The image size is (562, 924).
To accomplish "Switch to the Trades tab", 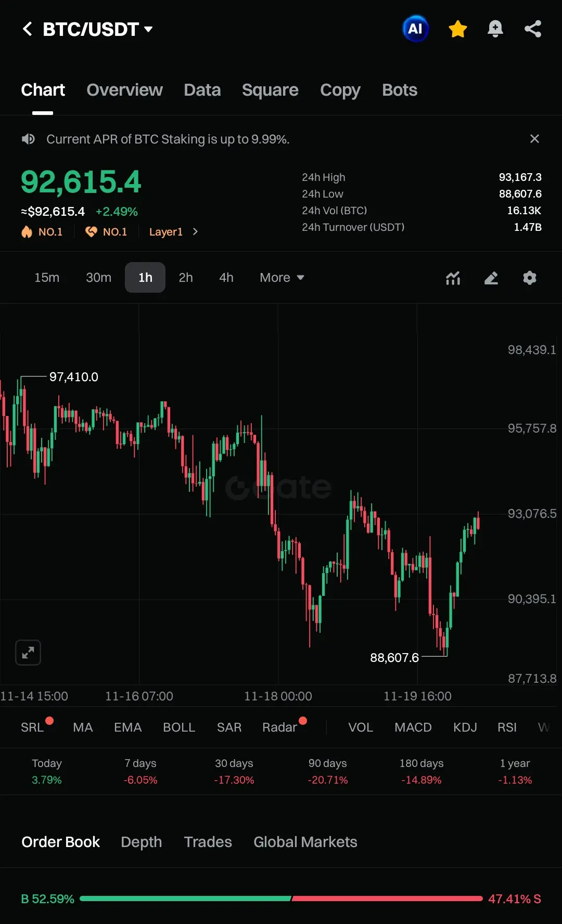I will (208, 842).
